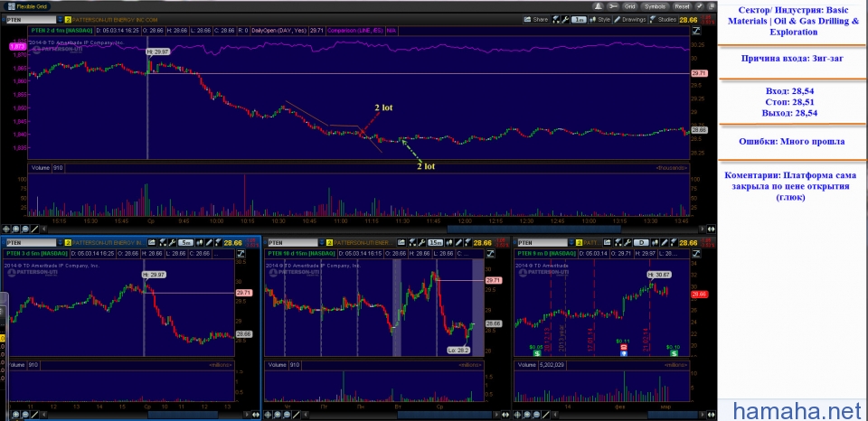This screenshot has height=421, width=868.
Task: Open the 15m timeframe selector
Action: (436, 242)
